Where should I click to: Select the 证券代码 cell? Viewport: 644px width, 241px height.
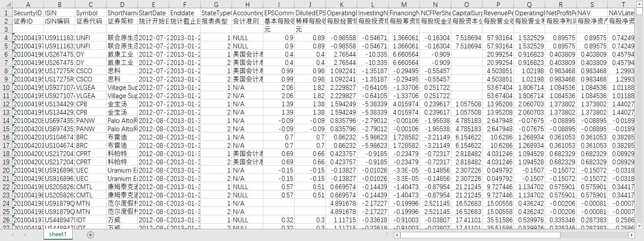pos(91,21)
